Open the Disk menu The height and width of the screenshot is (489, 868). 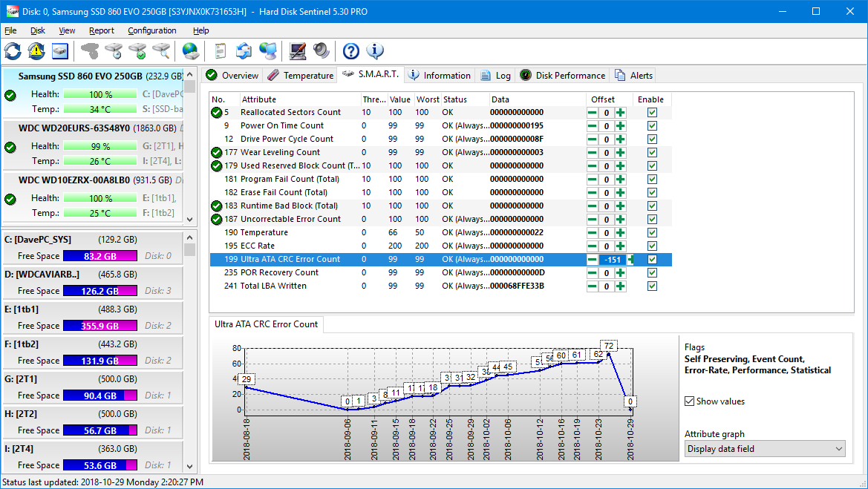(38, 30)
